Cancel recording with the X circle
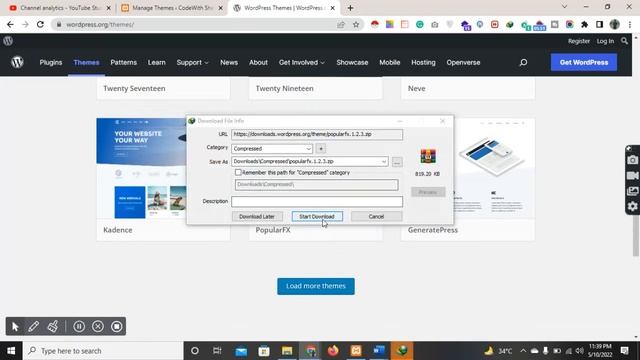Screen dimensions: 640x360 click(98, 327)
